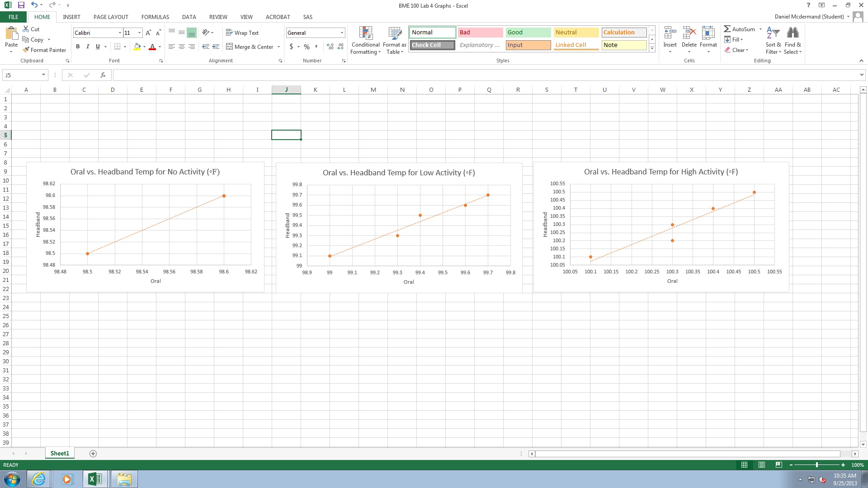Click the Increase Decimal icon
This screenshot has height=488, width=868.
click(x=330, y=47)
